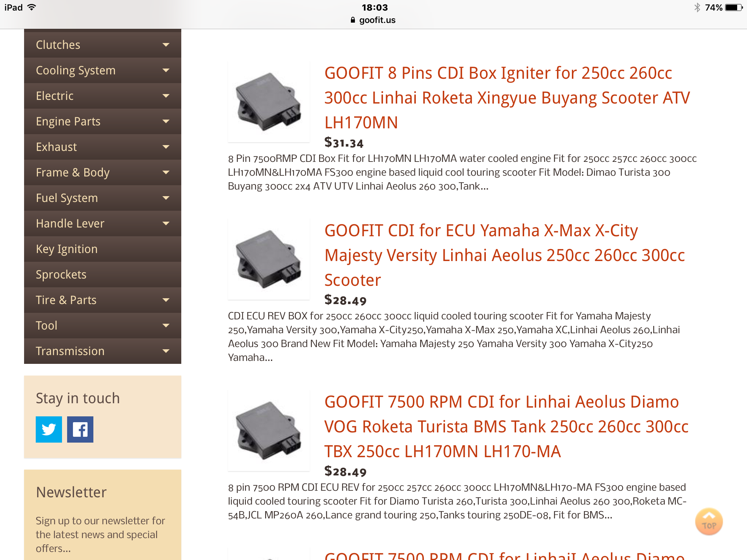The width and height of the screenshot is (747, 560).
Task: Expand the Transmission submenu arrow
Action: click(166, 351)
